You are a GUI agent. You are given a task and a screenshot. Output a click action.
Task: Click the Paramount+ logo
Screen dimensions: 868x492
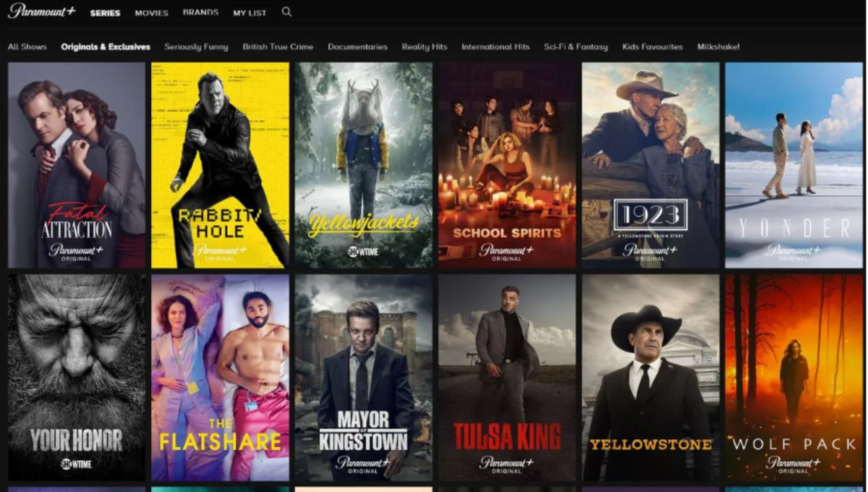coord(42,12)
